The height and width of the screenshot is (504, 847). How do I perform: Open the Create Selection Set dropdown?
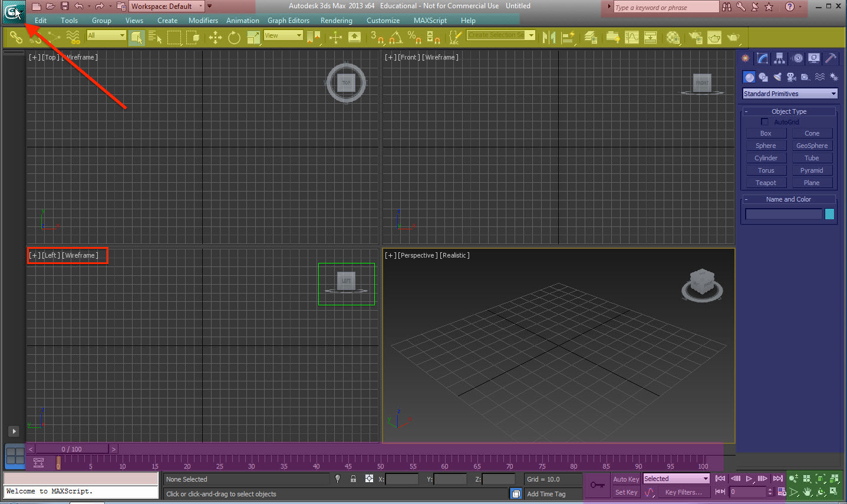tap(501, 35)
